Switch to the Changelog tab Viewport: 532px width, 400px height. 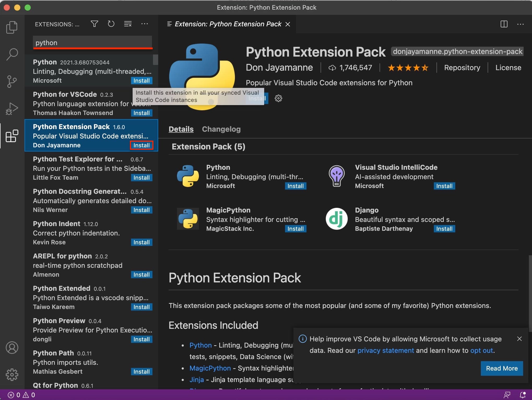pos(221,129)
